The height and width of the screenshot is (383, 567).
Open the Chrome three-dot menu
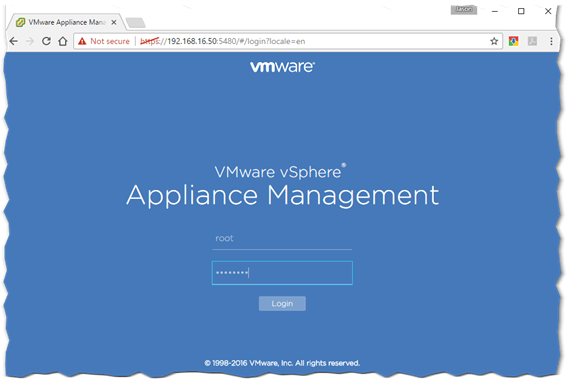click(x=551, y=41)
